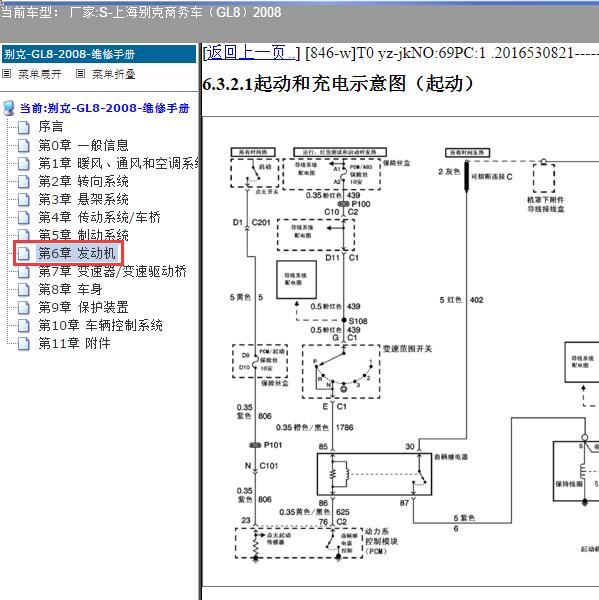Open the 序言 tree entry
Image resolution: width=599 pixels, height=600 pixels.
tap(51, 127)
